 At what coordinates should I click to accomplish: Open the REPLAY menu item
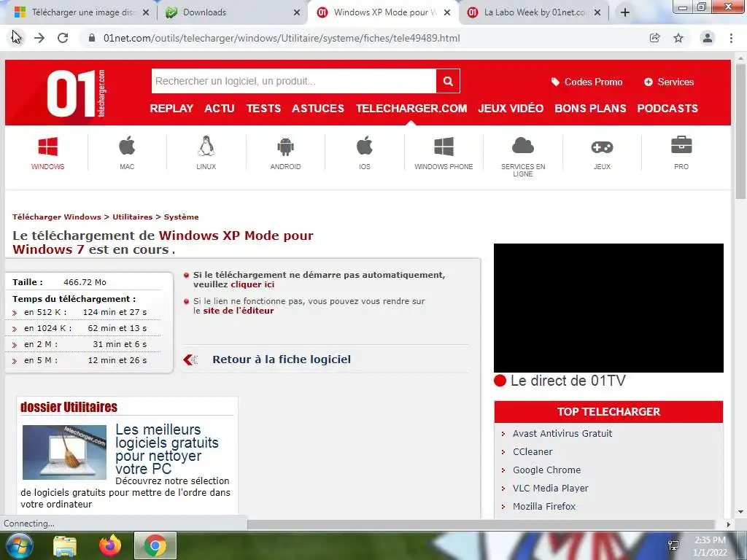pyautogui.click(x=171, y=109)
